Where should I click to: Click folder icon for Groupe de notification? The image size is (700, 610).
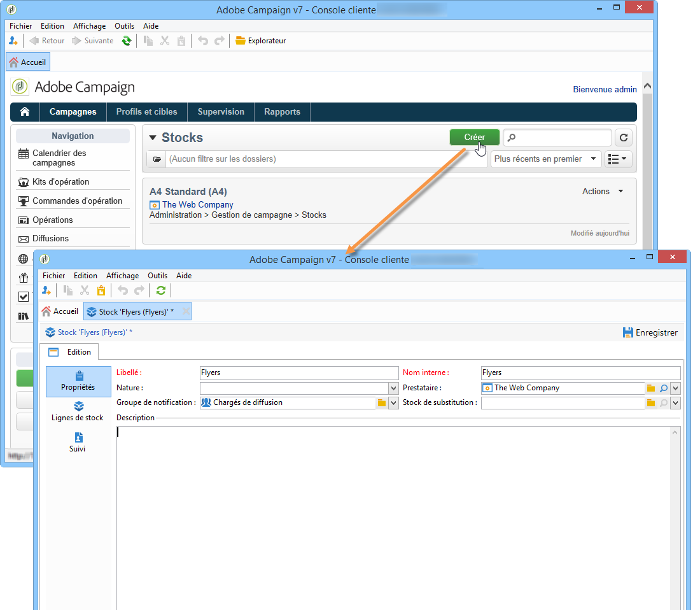(x=382, y=403)
